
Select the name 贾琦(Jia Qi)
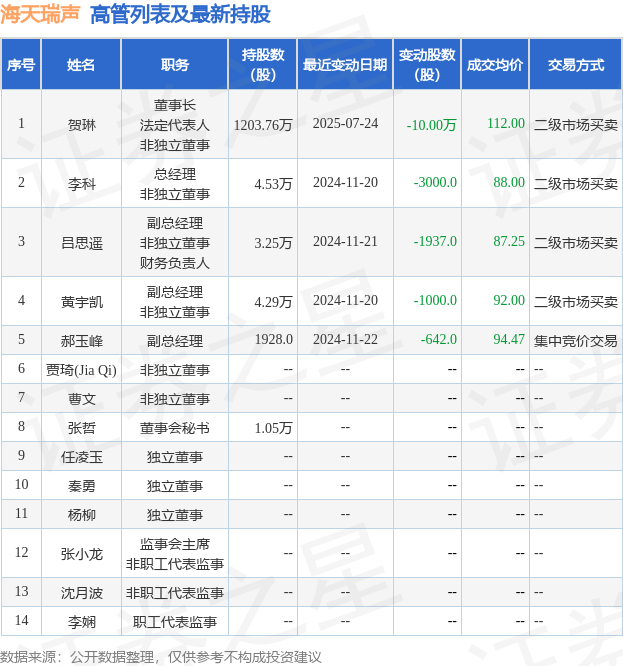click(81, 370)
